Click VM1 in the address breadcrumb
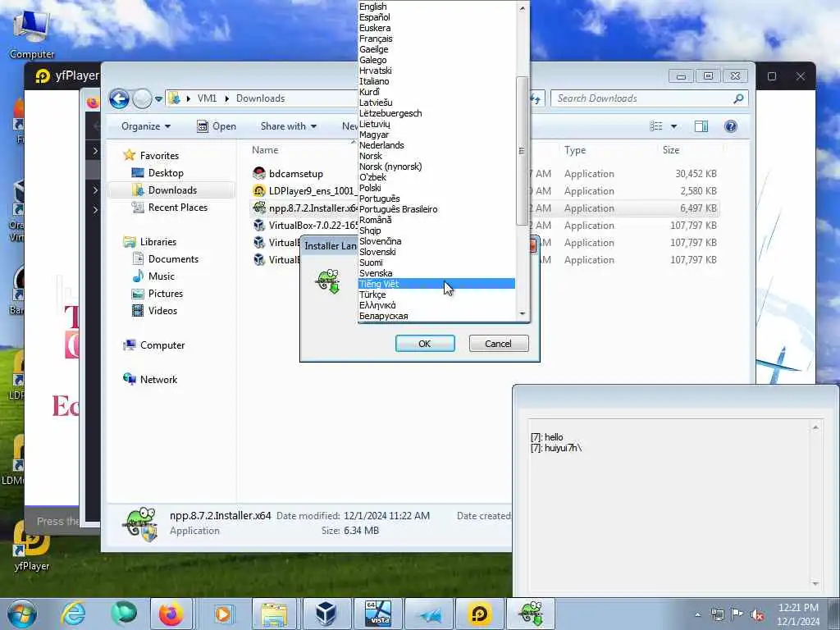Image resolution: width=840 pixels, height=630 pixels. tap(207, 98)
